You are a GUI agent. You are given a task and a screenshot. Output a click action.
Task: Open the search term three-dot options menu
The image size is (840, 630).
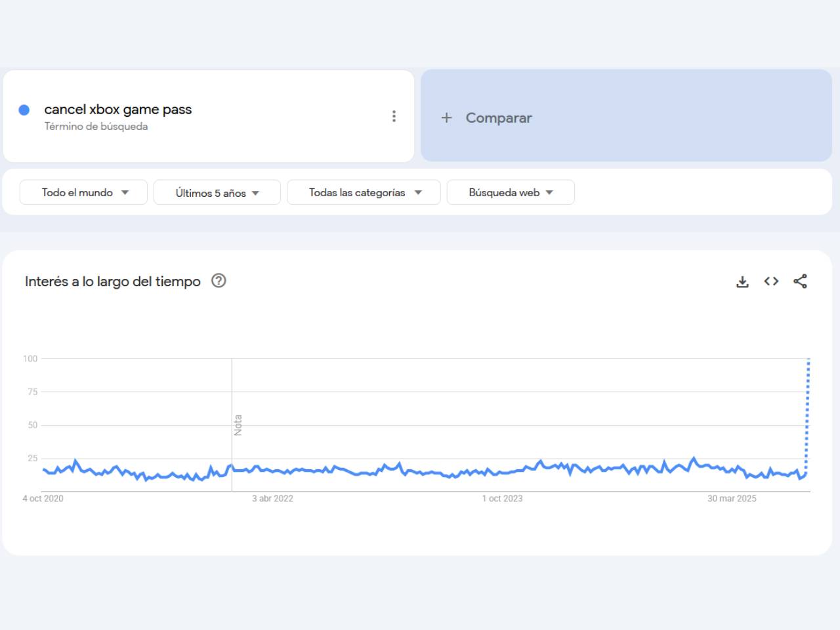tap(394, 116)
